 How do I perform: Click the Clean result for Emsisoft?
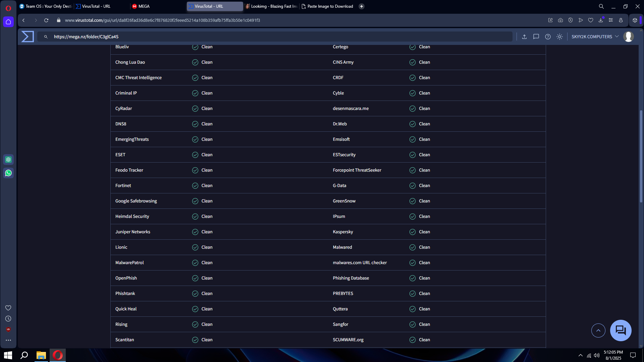(x=424, y=139)
